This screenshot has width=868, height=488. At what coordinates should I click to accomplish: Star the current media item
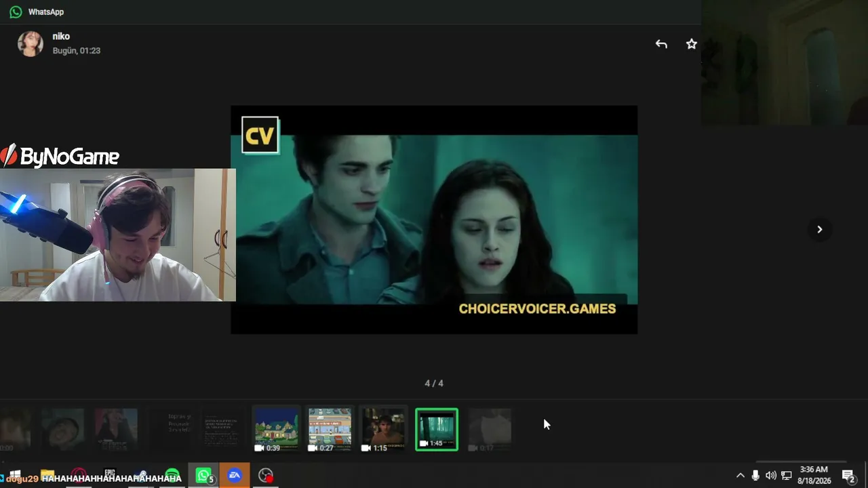pos(691,44)
